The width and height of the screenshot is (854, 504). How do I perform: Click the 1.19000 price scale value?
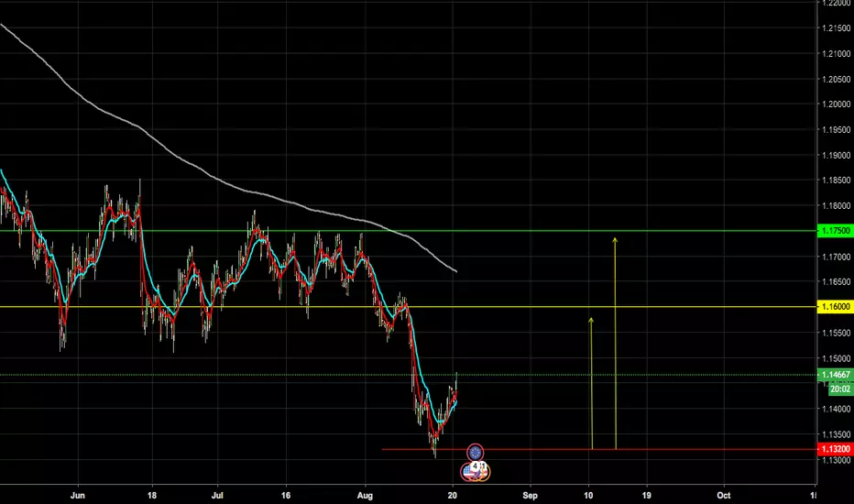point(837,155)
